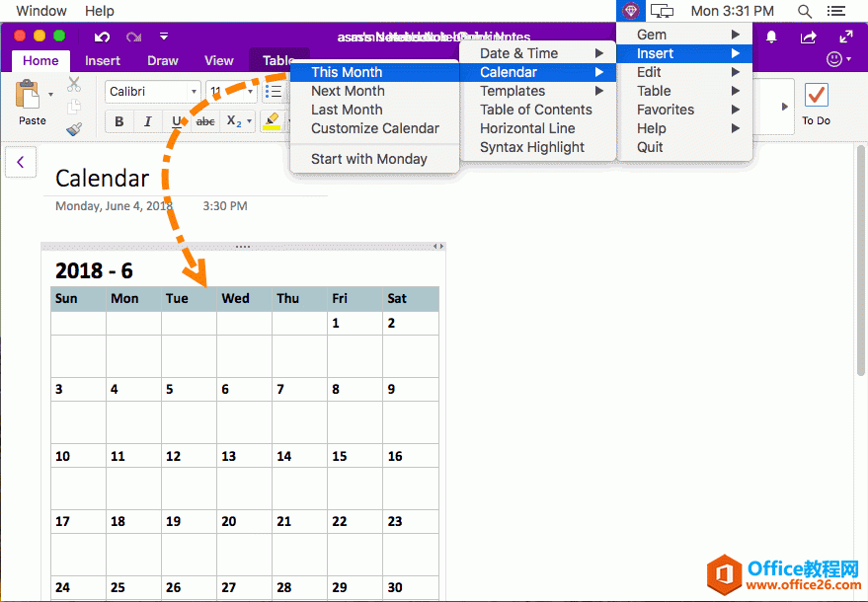The height and width of the screenshot is (602, 868).
Task: Click the To Do tag icon
Action: point(816,96)
